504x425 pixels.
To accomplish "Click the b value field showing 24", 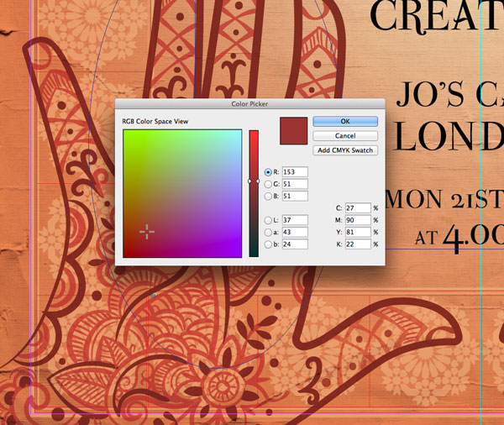I will click(x=295, y=244).
